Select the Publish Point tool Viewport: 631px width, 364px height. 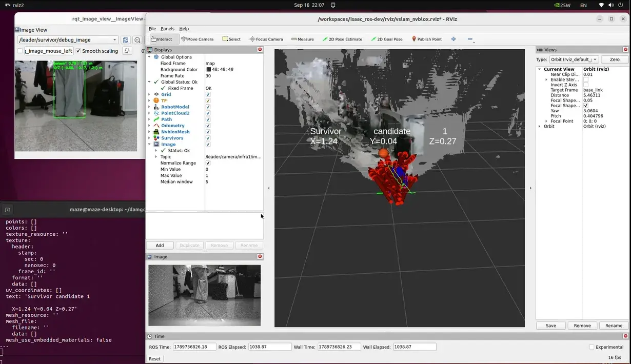[x=427, y=39]
